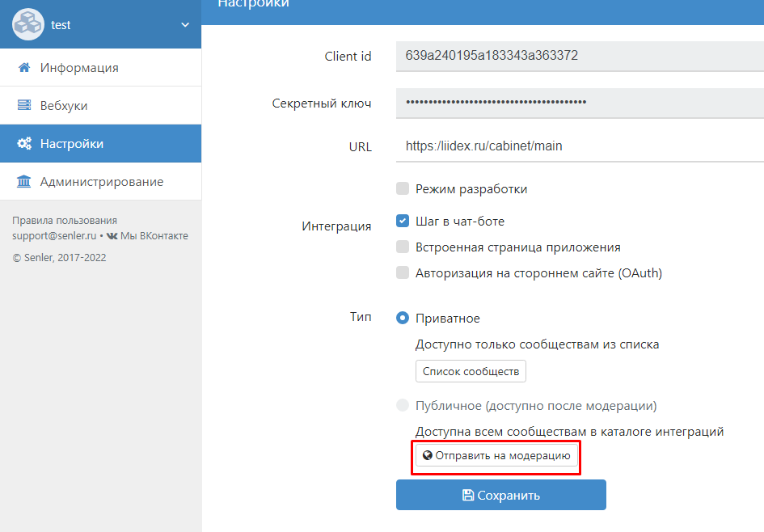Tick the Встроенная страница приложения checkbox
Image resolution: width=764 pixels, height=532 pixels.
tap(403, 247)
